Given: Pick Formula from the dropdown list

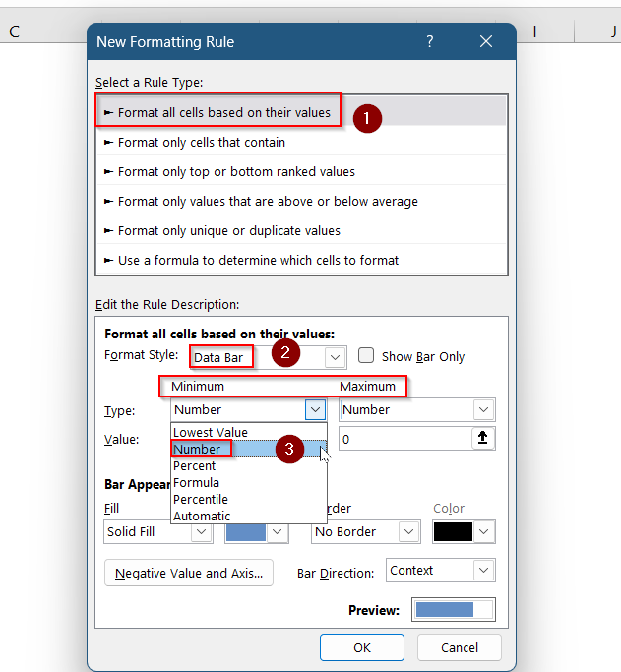Looking at the screenshot, I should (x=249, y=482).
